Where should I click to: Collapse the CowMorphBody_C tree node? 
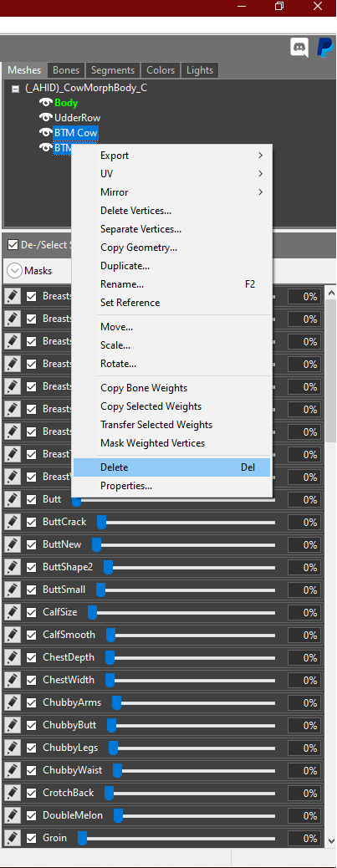[x=16, y=88]
